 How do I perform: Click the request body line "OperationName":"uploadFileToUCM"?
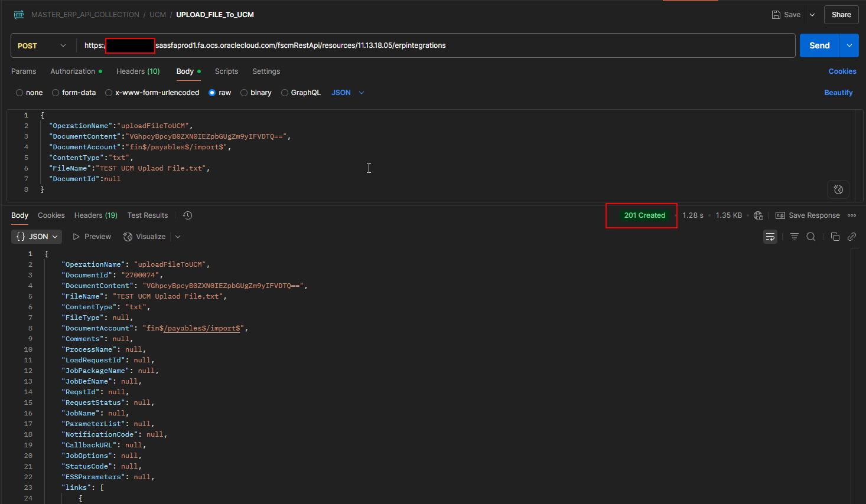coord(121,126)
